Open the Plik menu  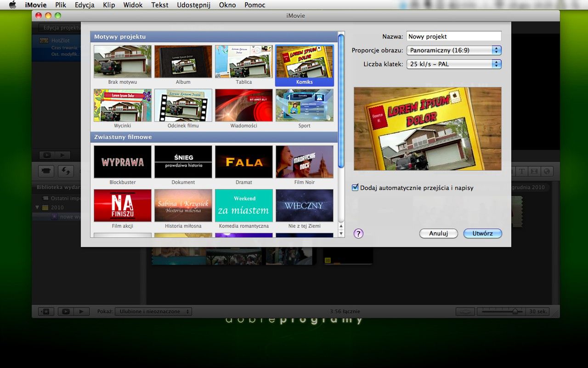[x=61, y=5]
